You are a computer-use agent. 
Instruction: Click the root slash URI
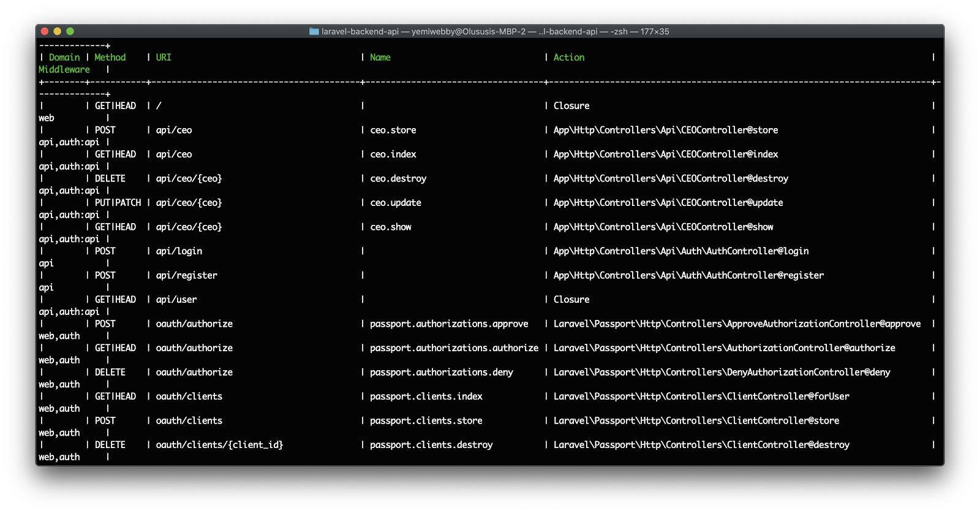(159, 105)
